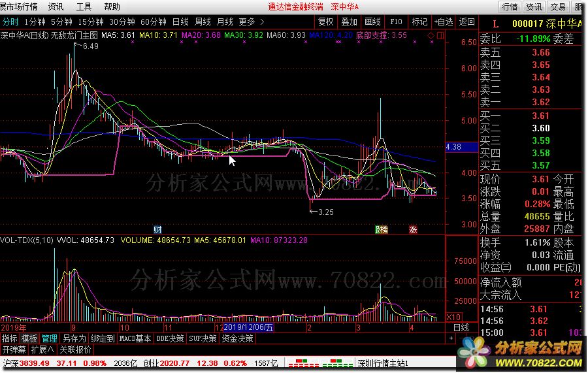Image resolution: width=588 pixels, height=373 pixels.
Task: Click the 卖一 3.62 ask row
Action: [x=531, y=102]
